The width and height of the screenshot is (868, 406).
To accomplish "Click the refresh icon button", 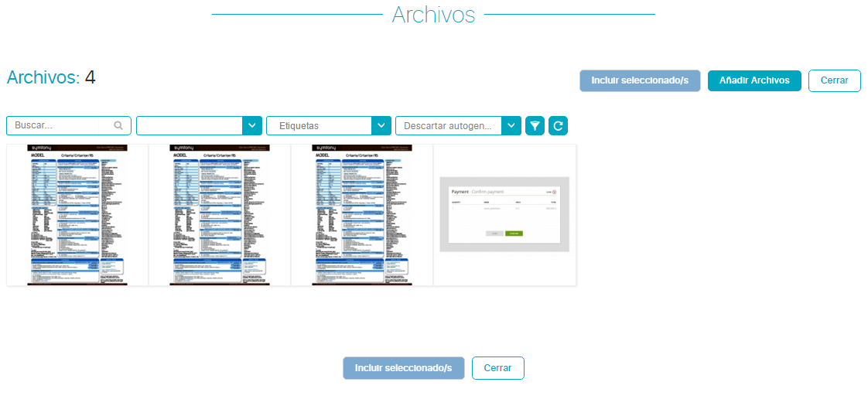I will click(x=558, y=125).
